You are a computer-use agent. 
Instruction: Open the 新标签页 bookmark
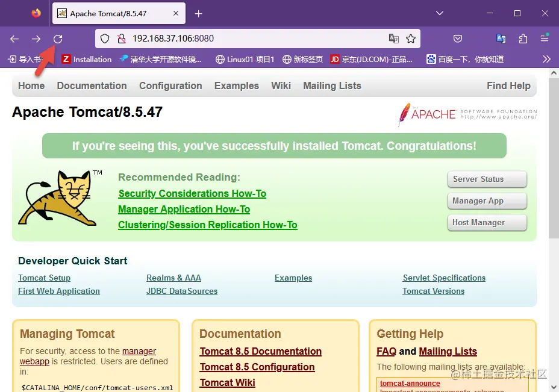(302, 59)
